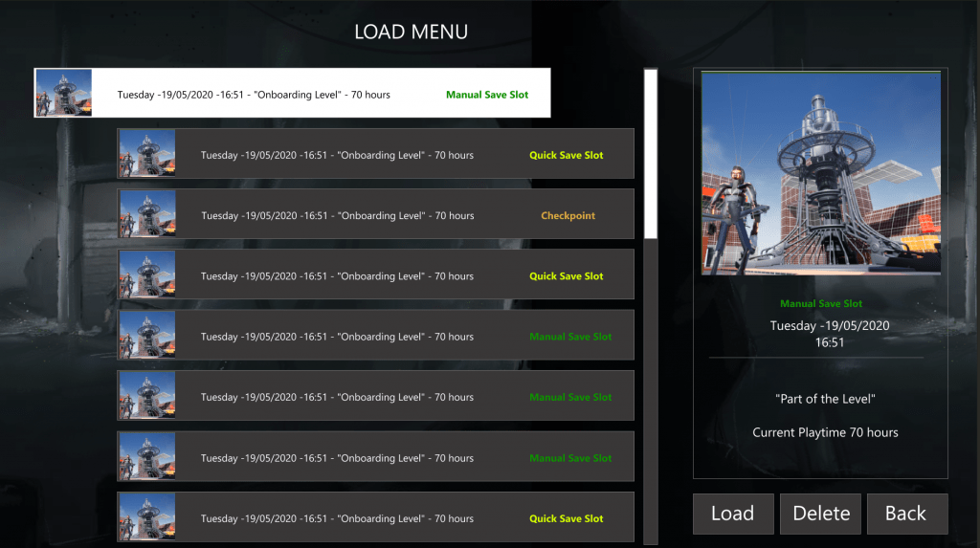Click the thumbnail in the Checkpoint row

point(147,213)
